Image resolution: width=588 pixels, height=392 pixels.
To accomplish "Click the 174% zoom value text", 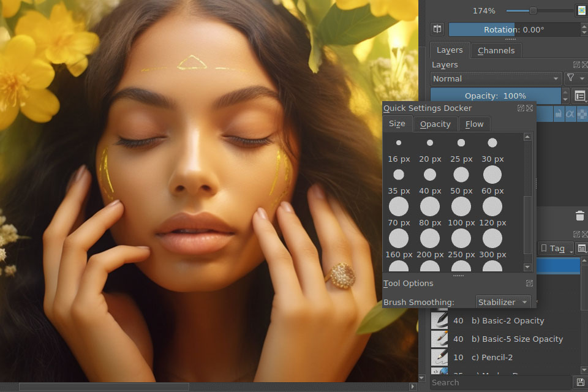I will click(x=484, y=11).
